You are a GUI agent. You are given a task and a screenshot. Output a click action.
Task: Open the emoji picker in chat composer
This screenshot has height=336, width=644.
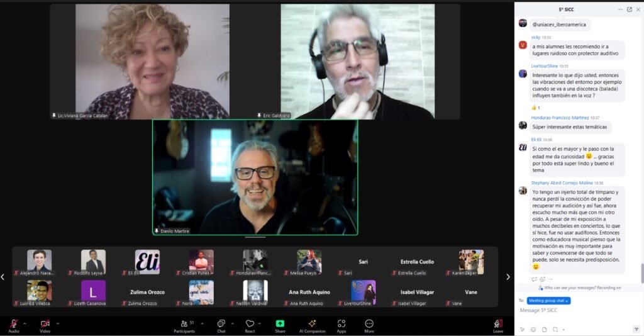533,330
